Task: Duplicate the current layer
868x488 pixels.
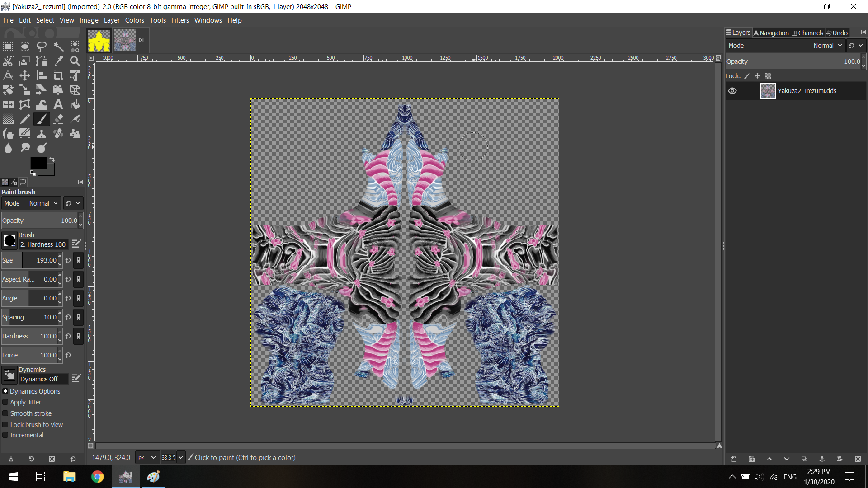Action: (804, 459)
